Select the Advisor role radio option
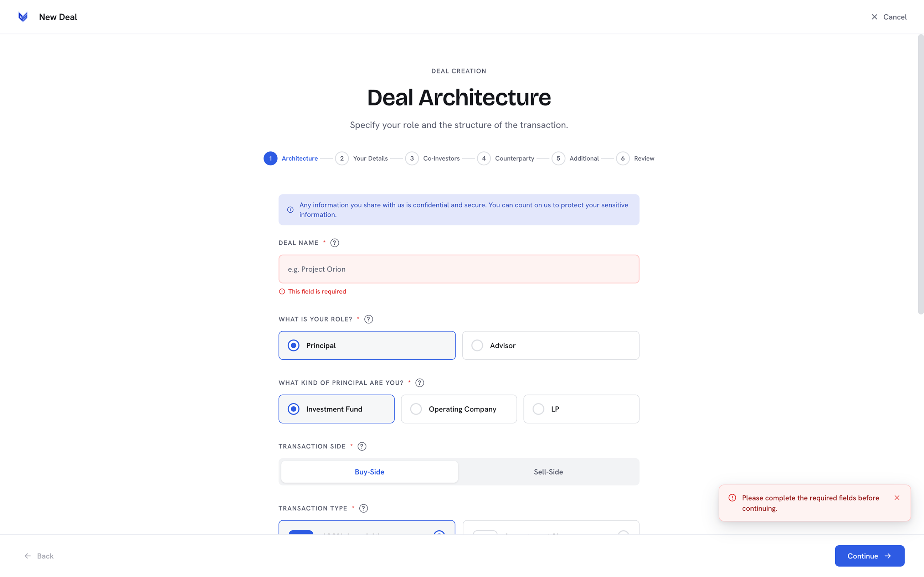Viewport: 924px width, 577px height. point(550,345)
